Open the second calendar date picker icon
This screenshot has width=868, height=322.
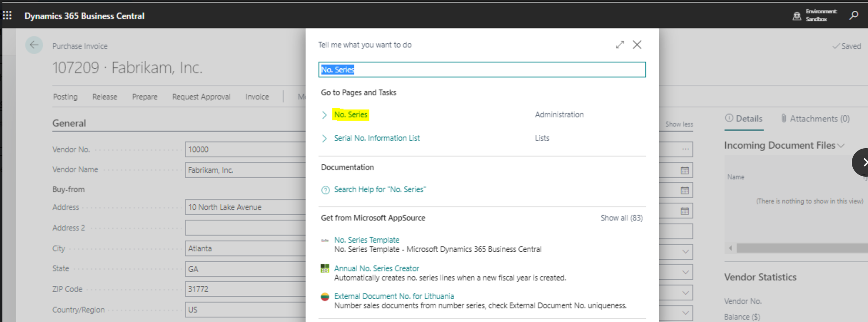tap(685, 190)
